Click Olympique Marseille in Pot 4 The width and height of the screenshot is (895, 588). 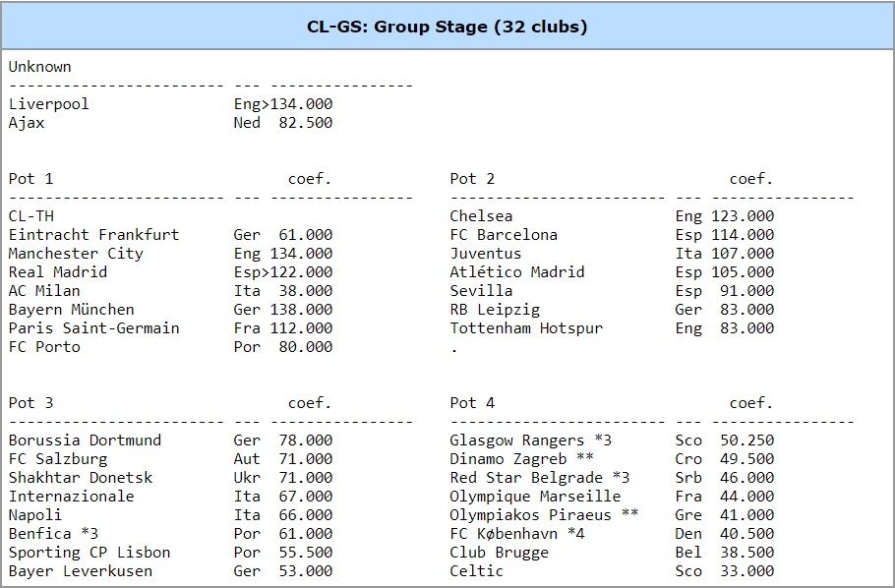tap(535, 497)
